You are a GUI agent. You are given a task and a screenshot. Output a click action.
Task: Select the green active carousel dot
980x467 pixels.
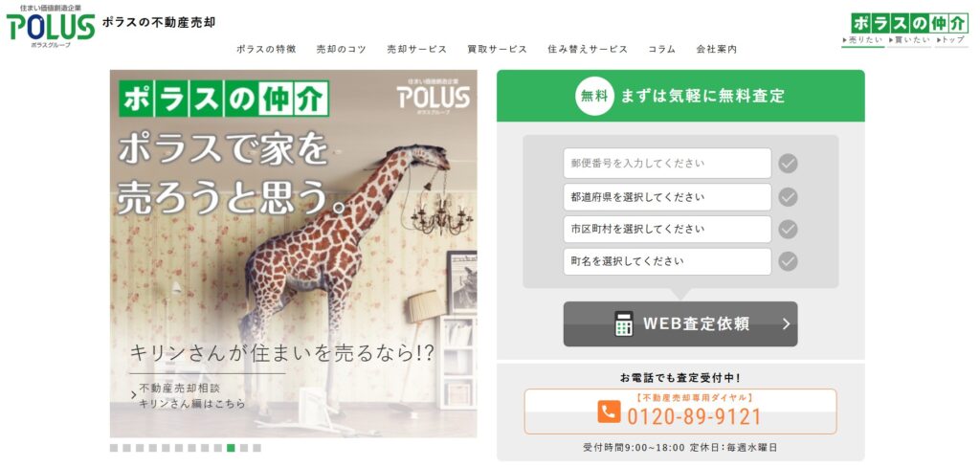[231, 448]
